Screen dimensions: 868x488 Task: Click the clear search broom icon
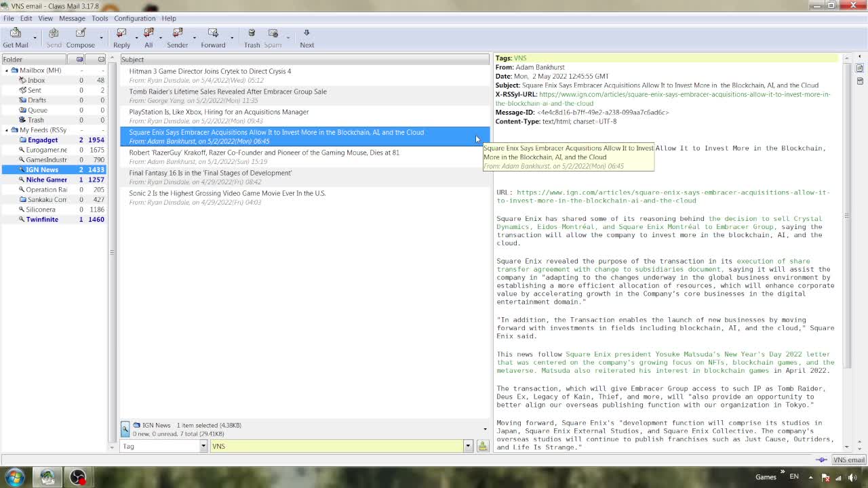[482, 446]
